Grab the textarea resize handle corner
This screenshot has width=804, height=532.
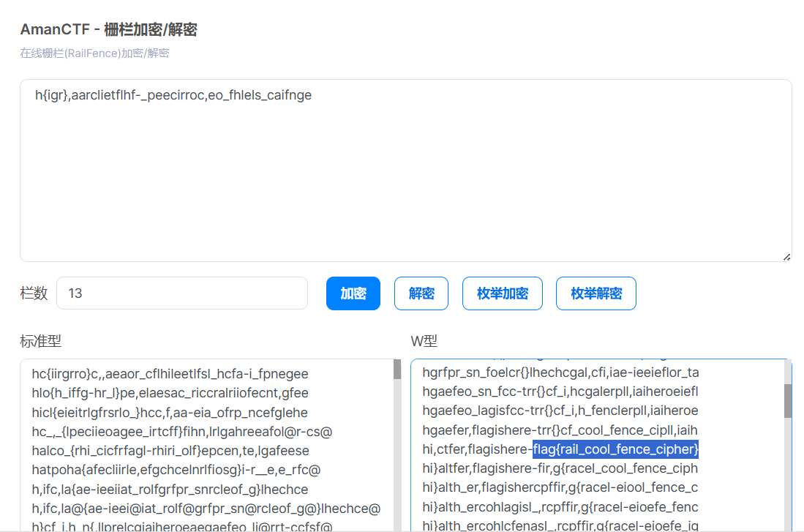(786, 257)
